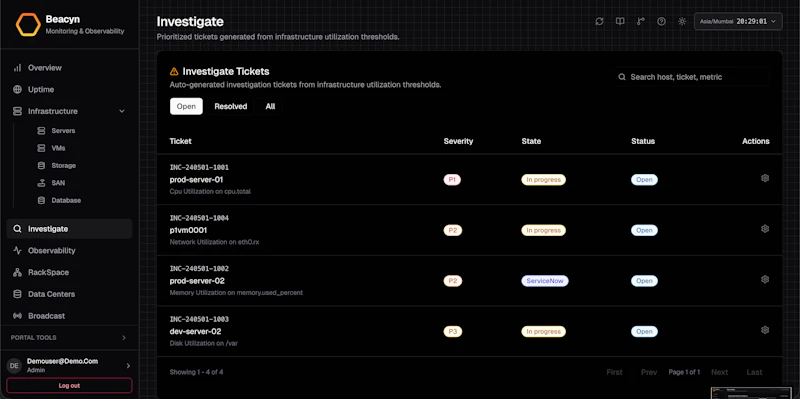Click the Investigate magnifier icon in sidebar
The height and width of the screenshot is (399, 800).
17,229
